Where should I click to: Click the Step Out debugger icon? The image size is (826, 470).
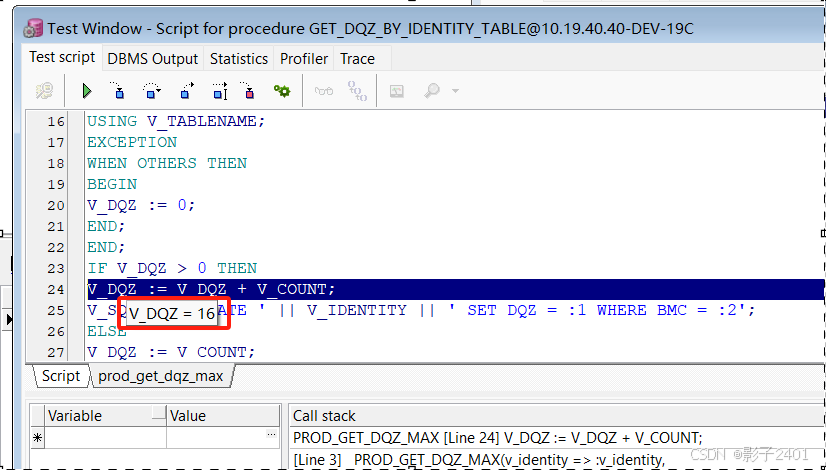tap(186, 91)
